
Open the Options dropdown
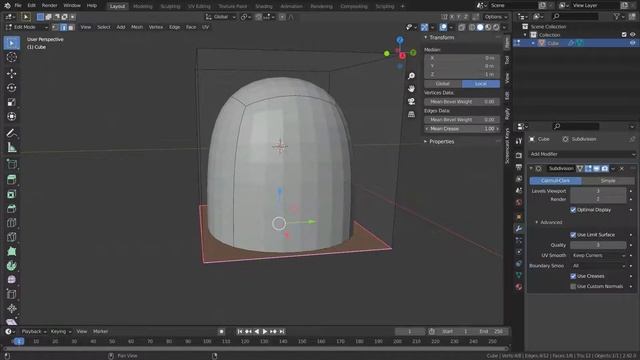point(496,17)
